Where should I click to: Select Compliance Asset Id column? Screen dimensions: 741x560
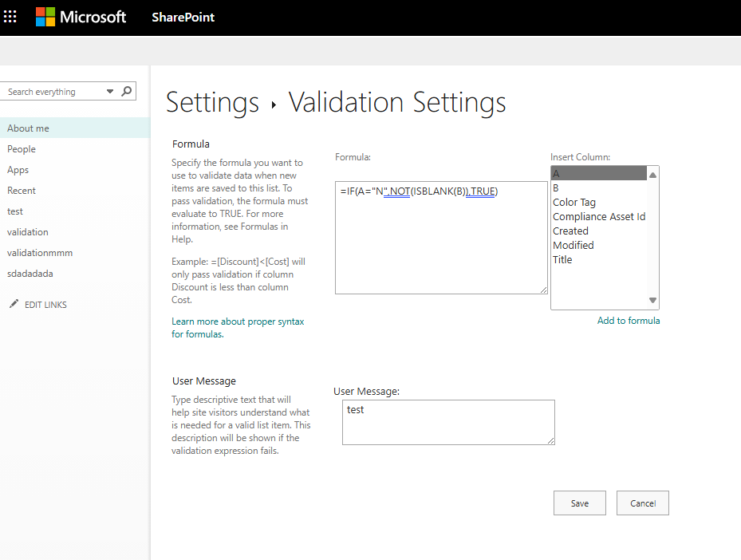(x=599, y=216)
